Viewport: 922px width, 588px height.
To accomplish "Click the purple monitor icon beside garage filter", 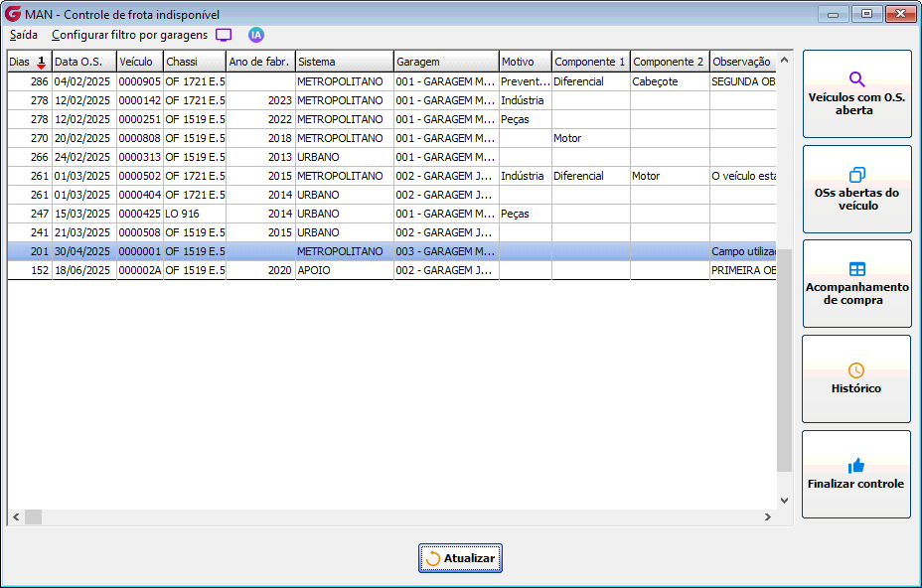I will (224, 36).
